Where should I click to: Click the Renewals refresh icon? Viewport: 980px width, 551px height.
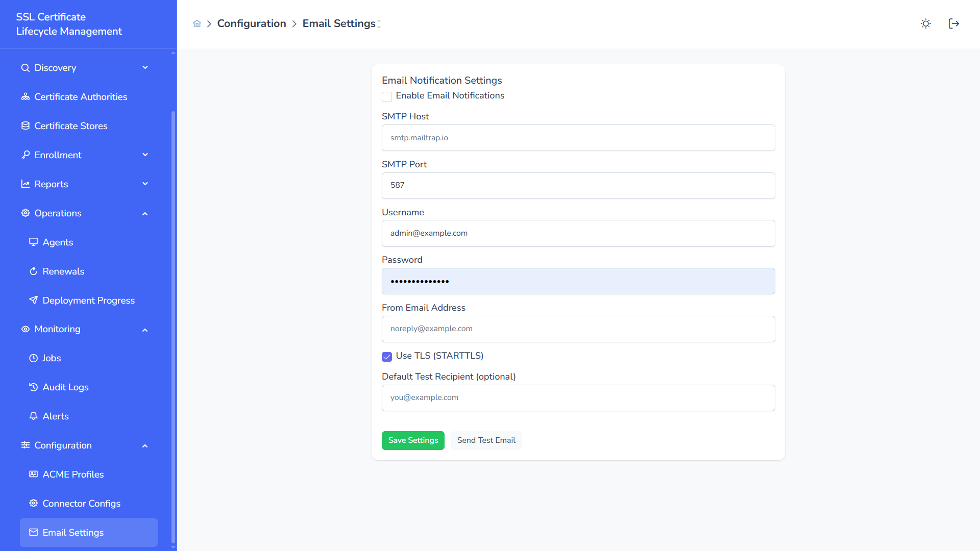coord(34,271)
